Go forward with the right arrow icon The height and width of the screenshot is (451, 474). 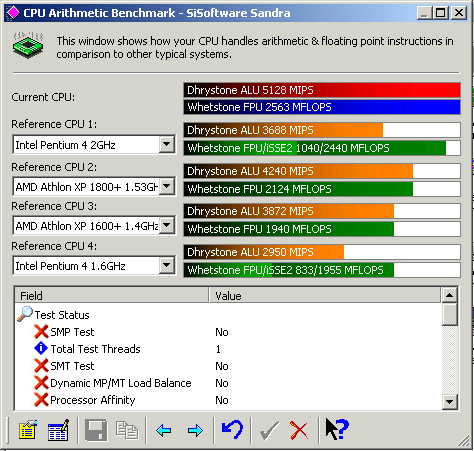click(195, 431)
